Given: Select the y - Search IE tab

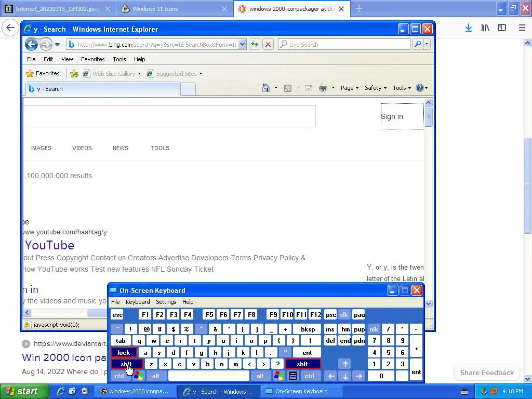Looking at the screenshot, I should click(x=103, y=89).
